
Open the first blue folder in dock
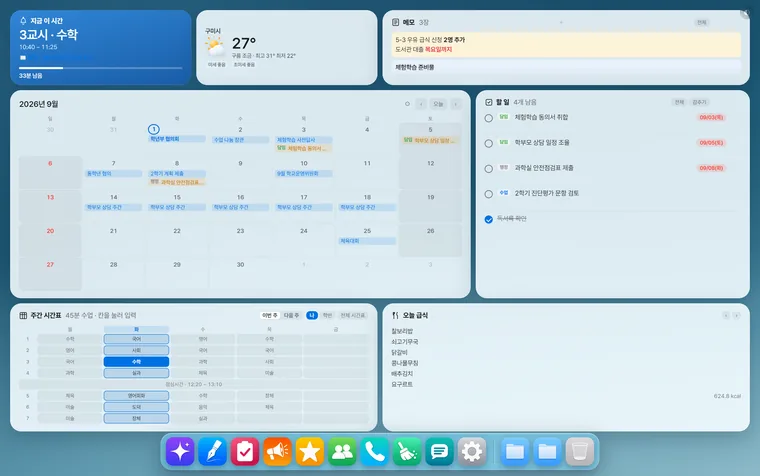coord(515,452)
